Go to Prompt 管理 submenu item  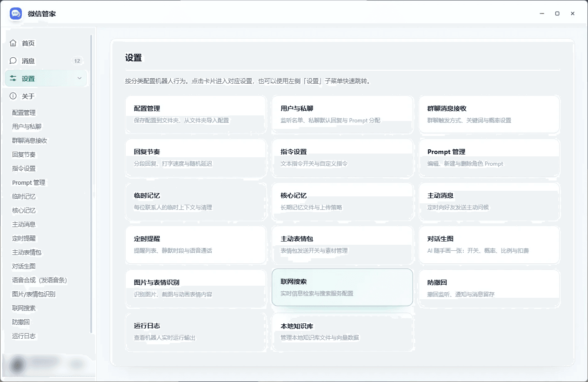click(29, 182)
